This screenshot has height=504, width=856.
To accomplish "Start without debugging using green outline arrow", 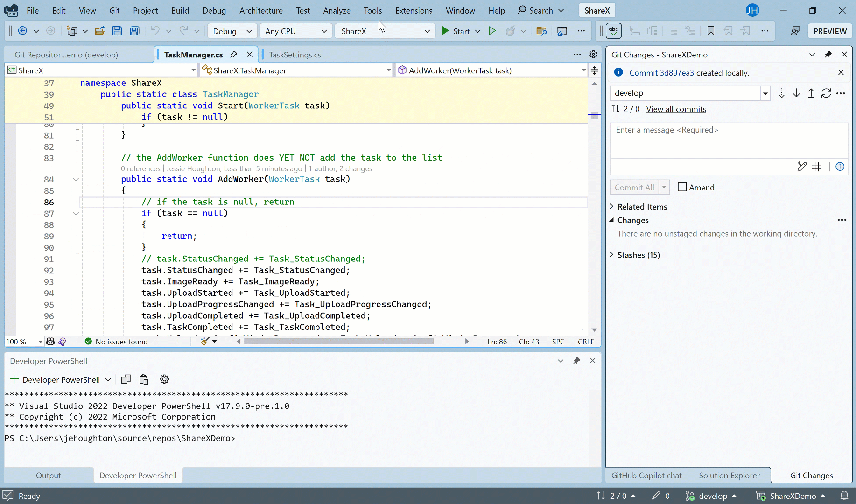I will [x=492, y=31].
